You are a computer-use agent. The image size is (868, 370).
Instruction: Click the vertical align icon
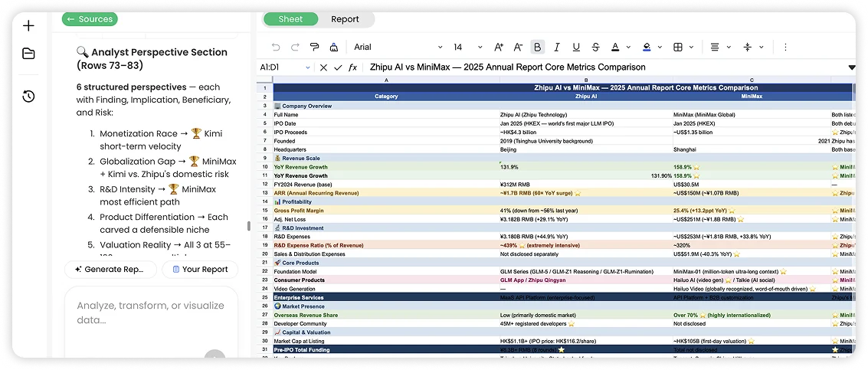pyautogui.click(x=747, y=47)
